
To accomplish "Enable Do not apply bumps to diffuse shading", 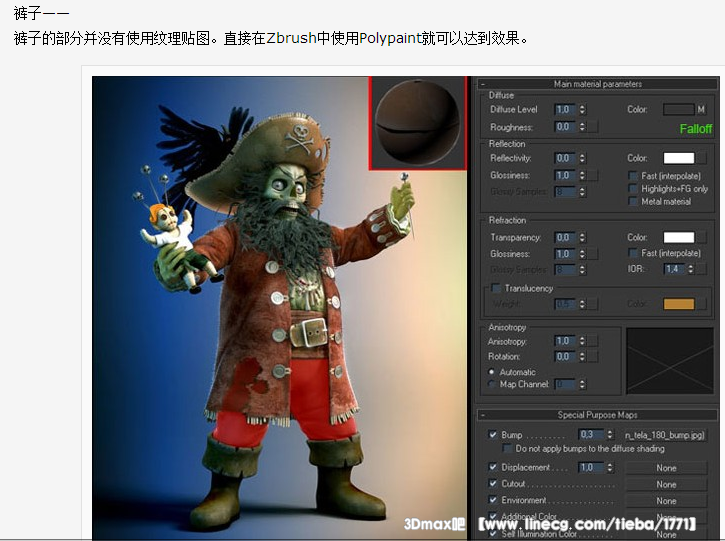I will pyautogui.click(x=507, y=449).
